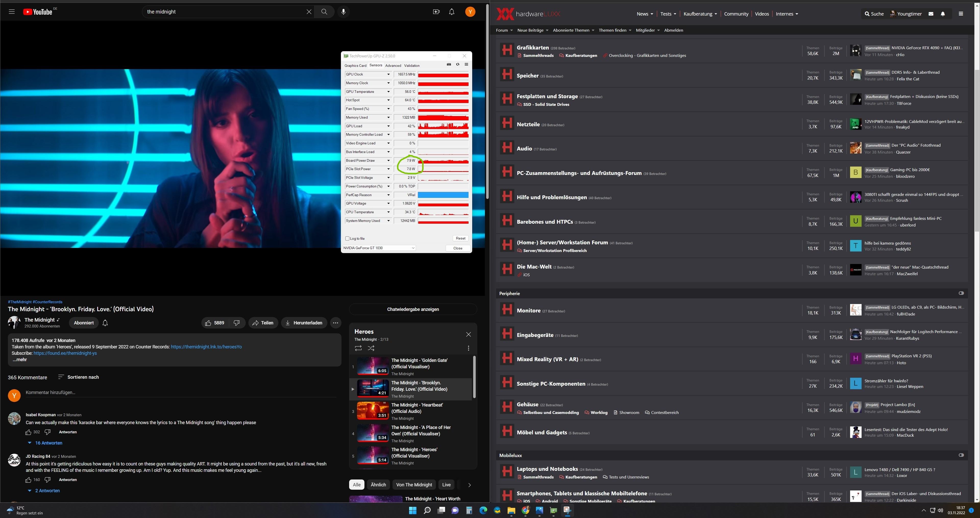980x518 pixels.
Task: Click the Reset button in GPU-Z
Action: [460, 238]
